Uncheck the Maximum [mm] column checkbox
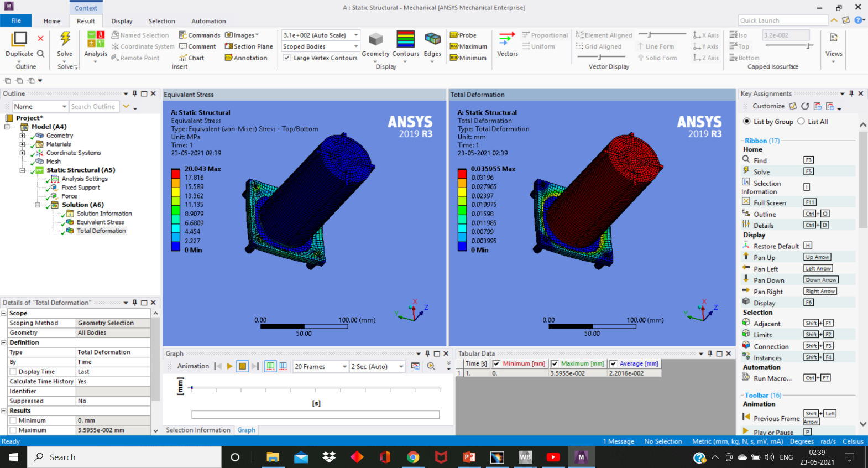 (x=555, y=363)
